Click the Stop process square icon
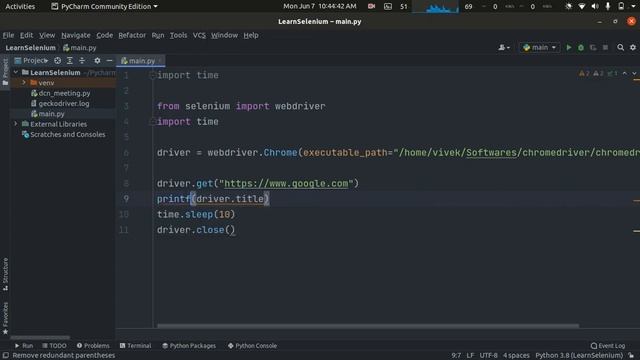640x360 pixels. point(605,48)
